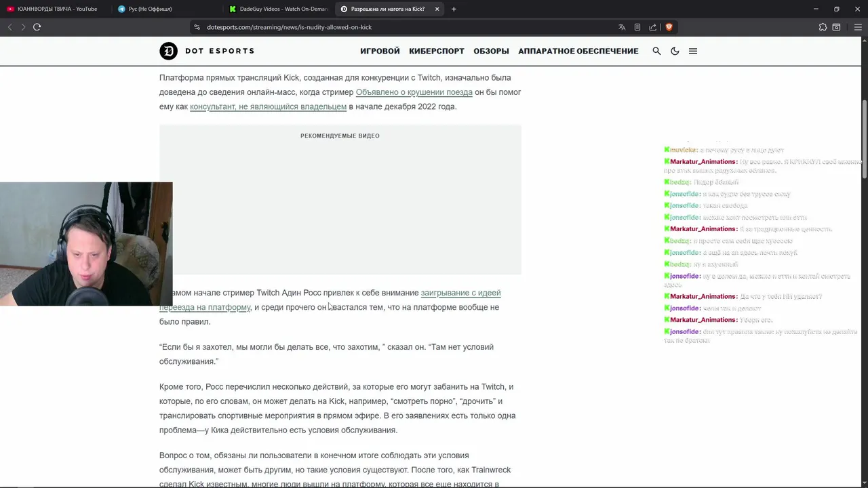
Task: Open the КИБЕРСПОРТ navigation section
Action: click(x=437, y=51)
